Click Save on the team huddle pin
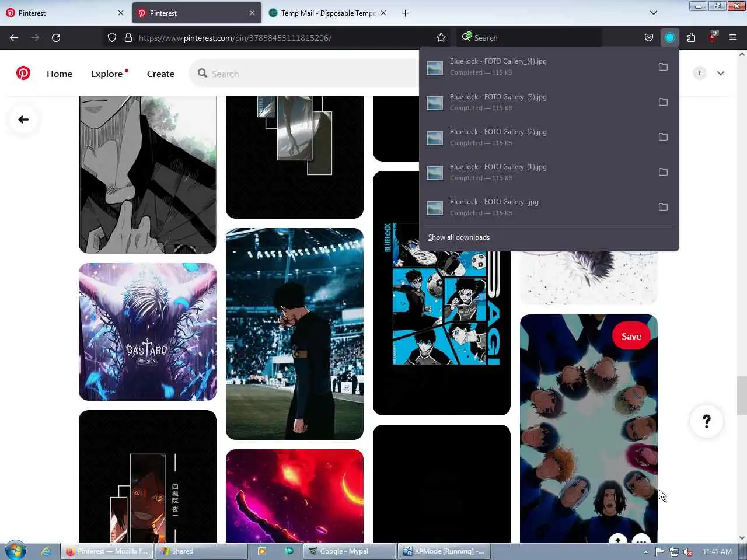Image resolution: width=747 pixels, height=560 pixels. pyautogui.click(x=631, y=337)
